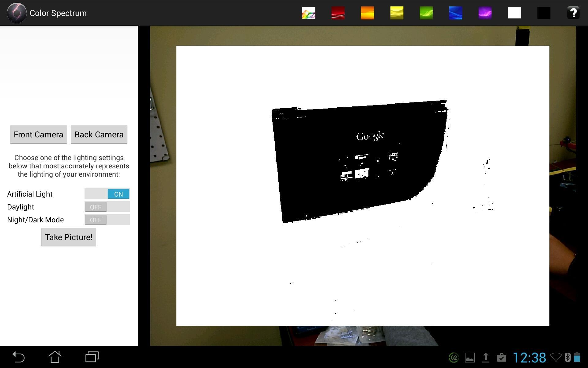The height and width of the screenshot is (368, 588).
Task: Tap the camera preview image
Action: (363, 186)
